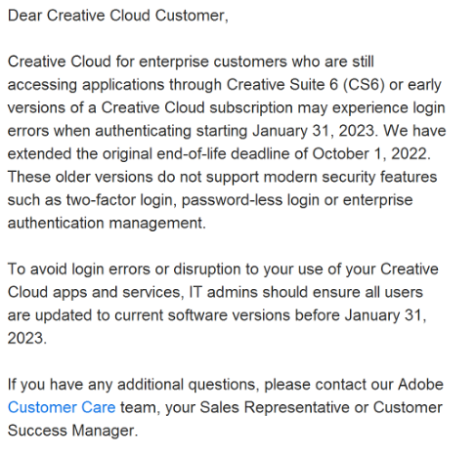Click the words 'modern security features'
This screenshot has height=456, width=476.
coord(350,177)
